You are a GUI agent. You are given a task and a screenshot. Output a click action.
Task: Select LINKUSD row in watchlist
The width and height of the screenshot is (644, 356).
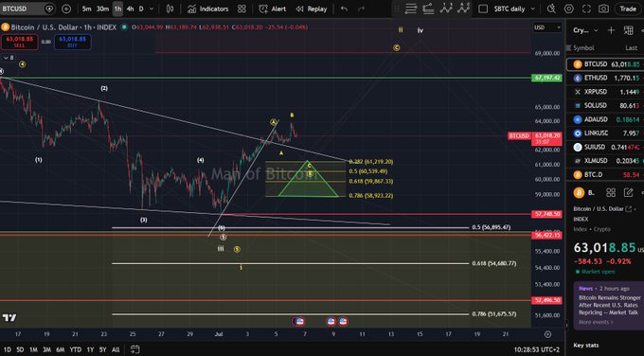click(x=605, y=133)
